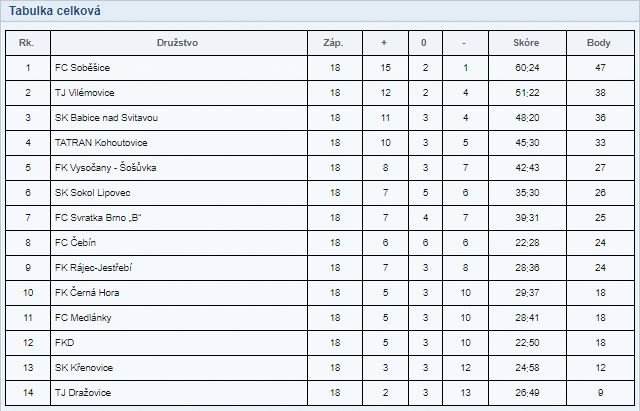The height and width of the screenshot is (411, 640).
Task: Open the TJ Vilémovice team entry
Action: point(84,93)
